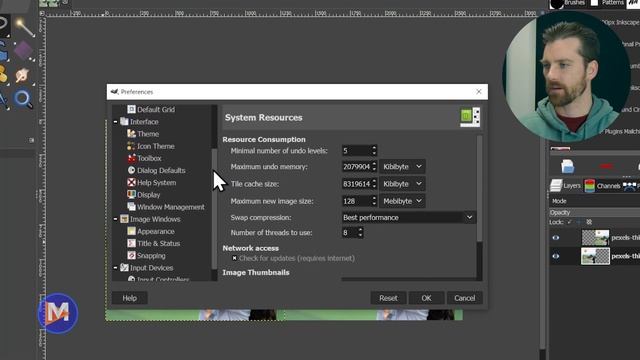Select the Fuzzy Select magic wand tool

(x=25, y=28)
